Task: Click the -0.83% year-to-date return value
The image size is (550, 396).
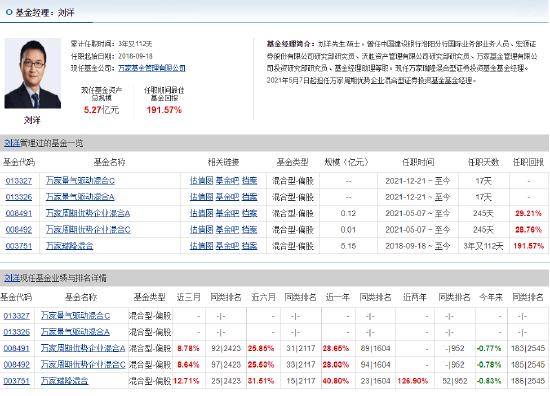Action: 489,381
